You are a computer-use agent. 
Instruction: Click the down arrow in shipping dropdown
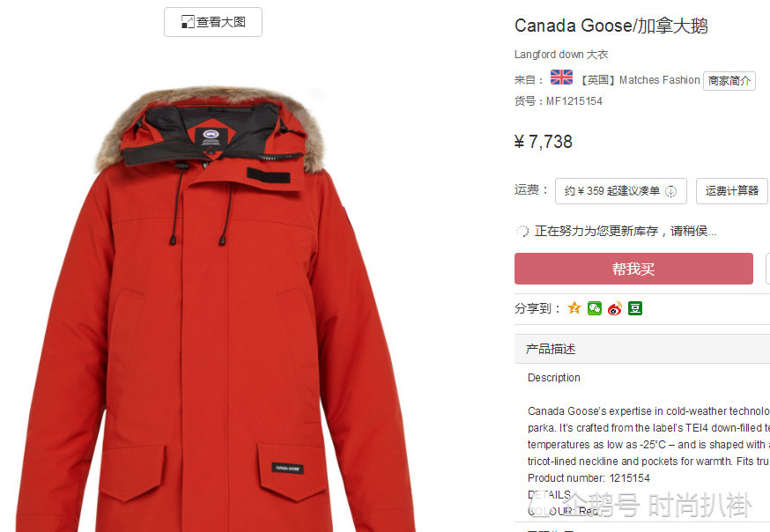coord(670,191)
